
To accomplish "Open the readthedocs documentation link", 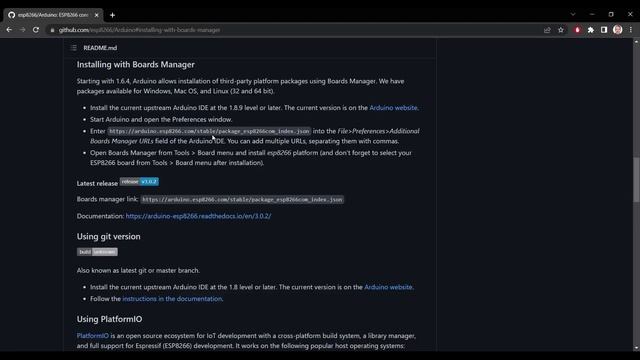I will click(198, 216).
